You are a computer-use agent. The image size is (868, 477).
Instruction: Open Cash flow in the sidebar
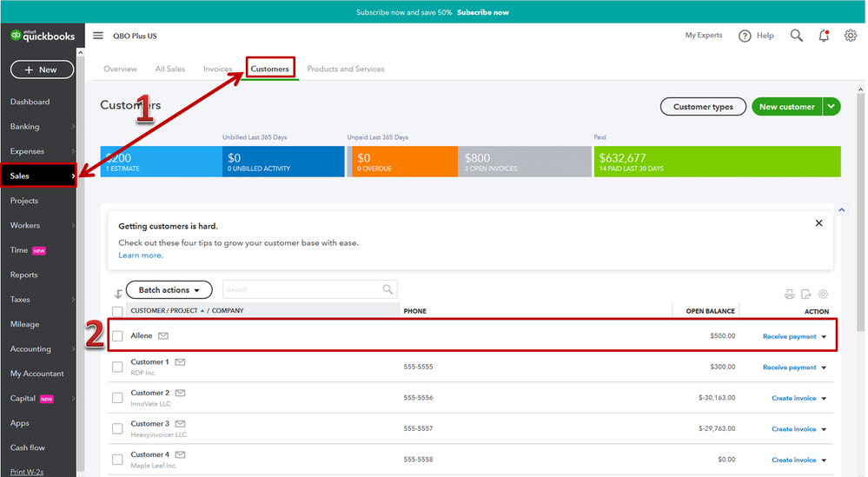pos(28,447)
